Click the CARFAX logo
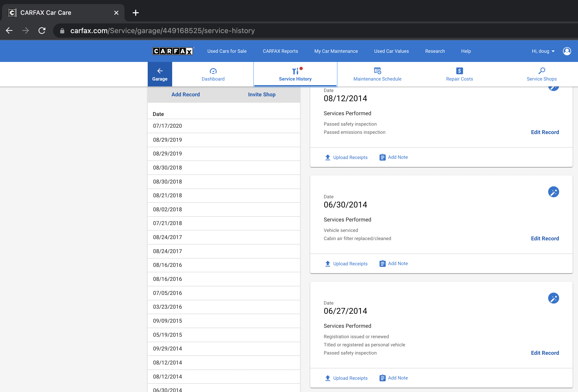 point(173,51)
